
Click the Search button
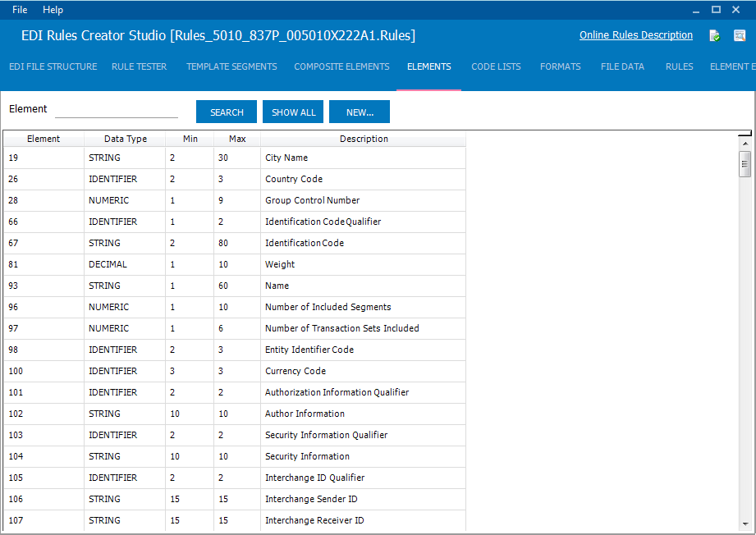point(227,112)
